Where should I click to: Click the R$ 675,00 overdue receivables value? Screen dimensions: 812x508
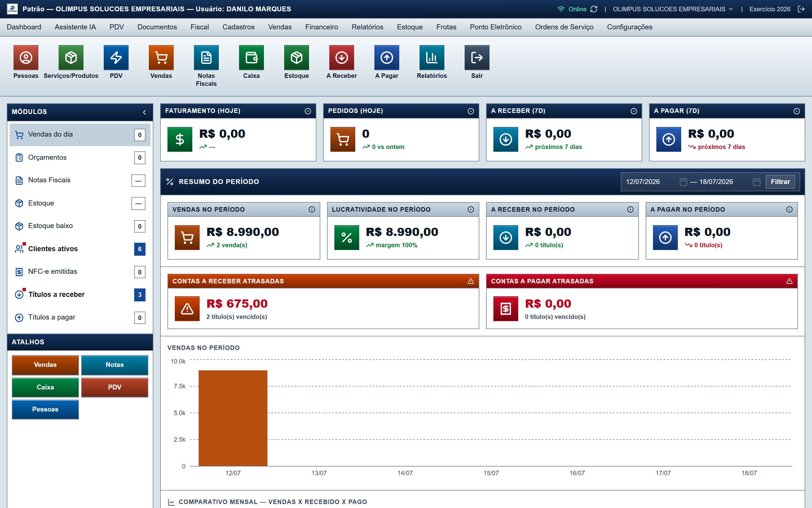coord(237,304)
